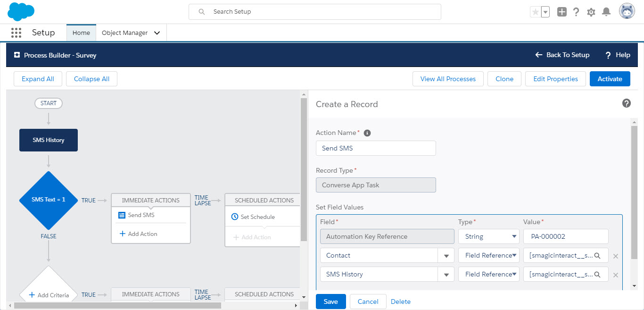Save the Create a Record action
Screen dimensions: 644x310
[x=331, y=302]
